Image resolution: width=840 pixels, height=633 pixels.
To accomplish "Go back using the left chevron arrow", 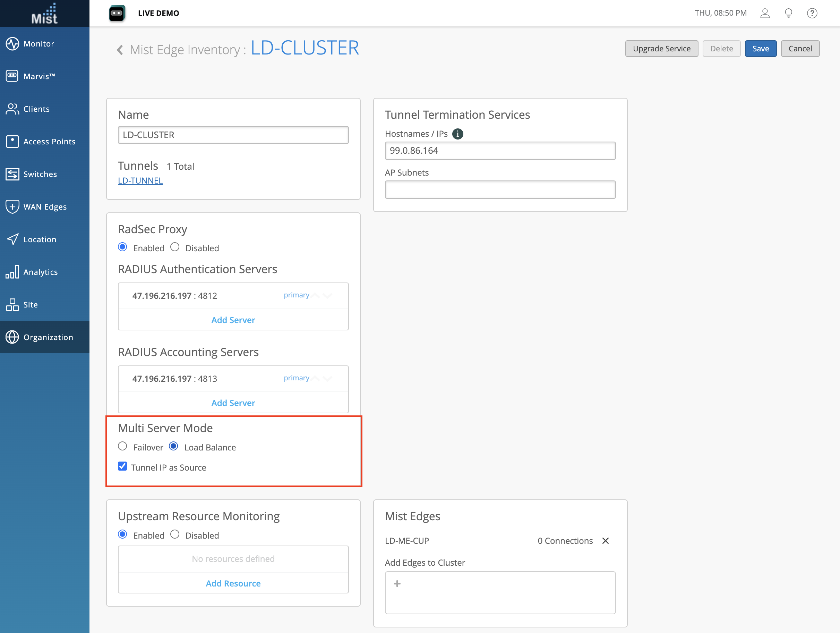I will tap(120, 50).
